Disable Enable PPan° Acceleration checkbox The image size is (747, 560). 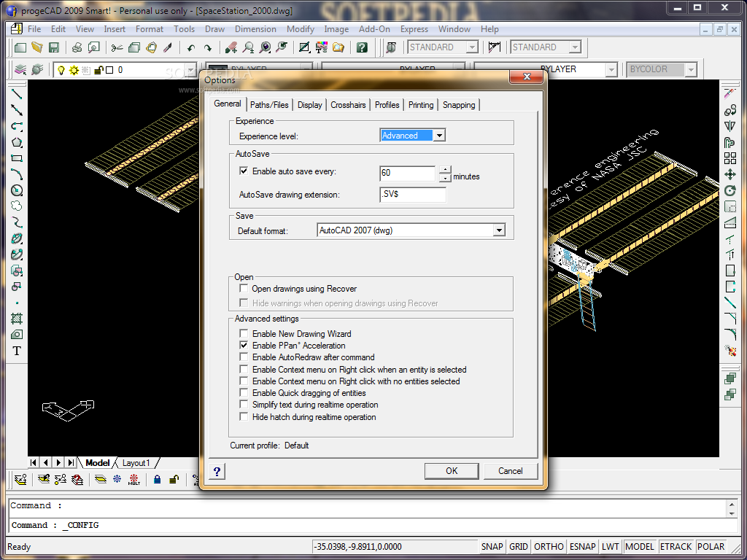click(x=244, y=345)
